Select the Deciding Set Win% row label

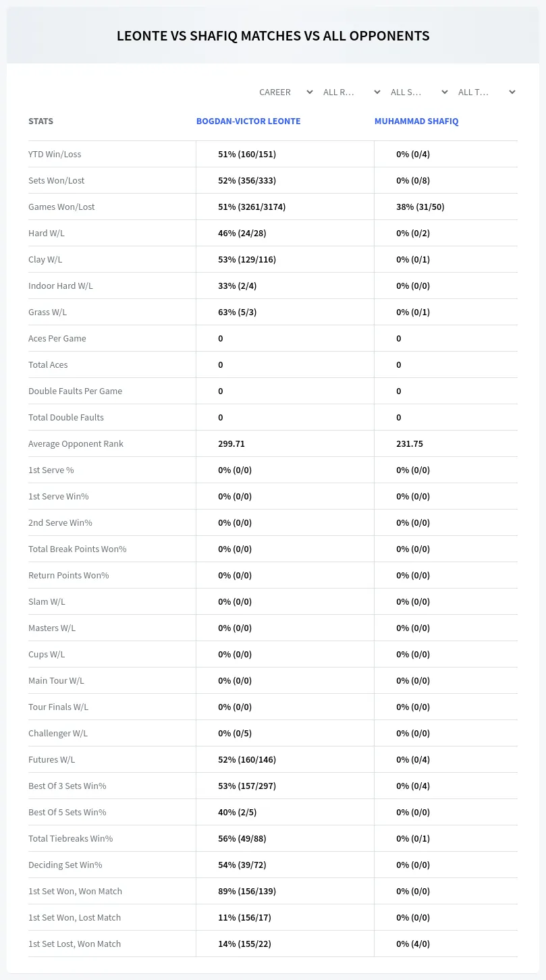pos(65,865)
